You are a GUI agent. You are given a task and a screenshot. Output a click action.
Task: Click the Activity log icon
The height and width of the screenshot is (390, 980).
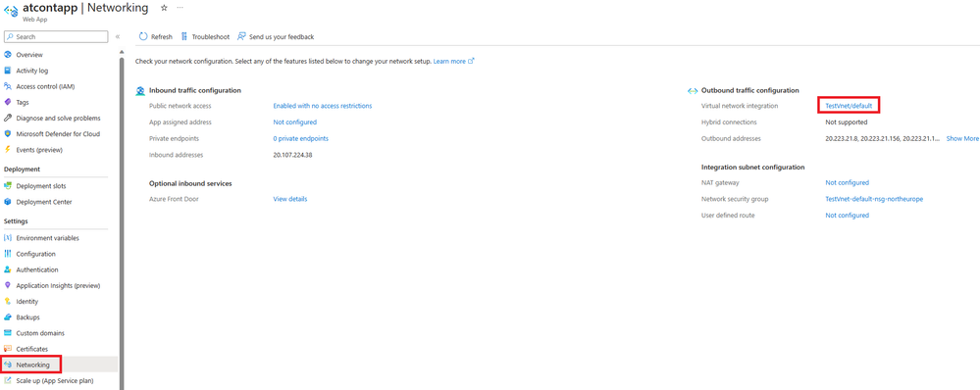coord(8,71)
